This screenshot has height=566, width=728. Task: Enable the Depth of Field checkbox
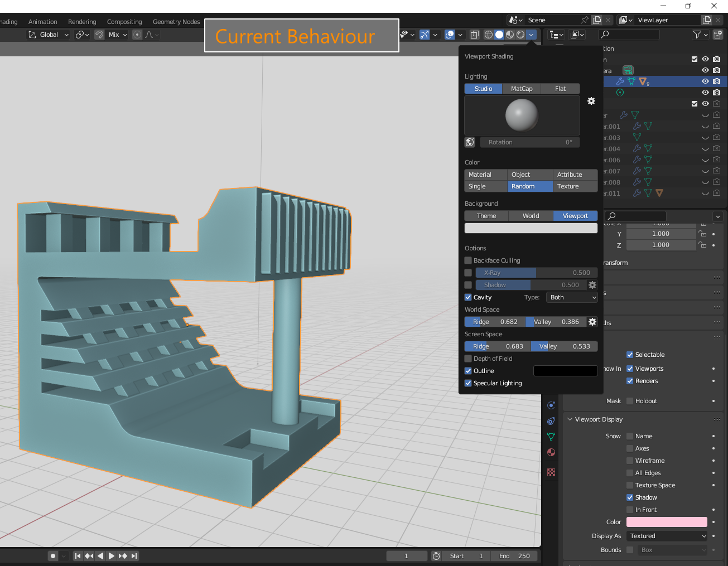468,359
